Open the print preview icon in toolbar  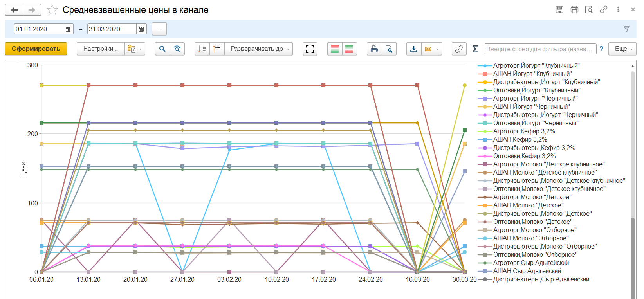coord(389,49)
